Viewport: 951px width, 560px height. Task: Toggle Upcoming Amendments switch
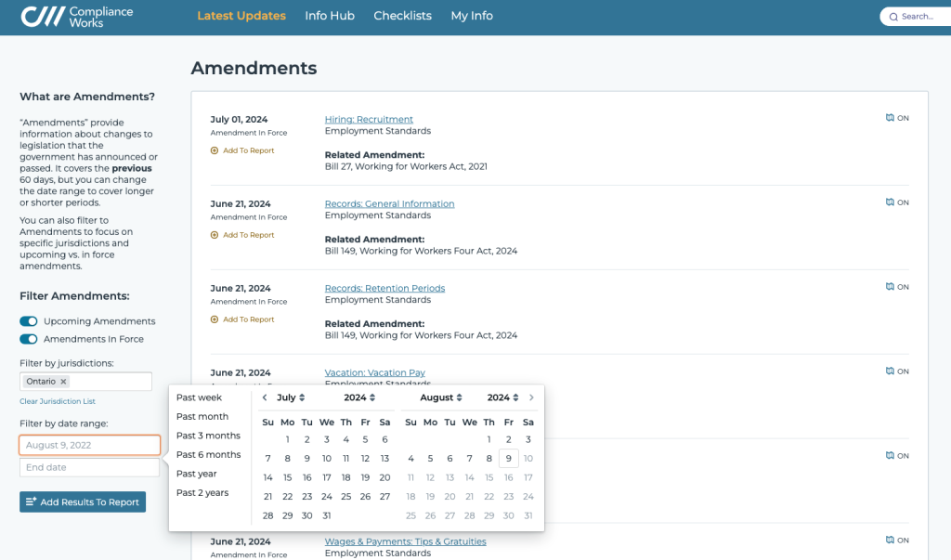29,321
